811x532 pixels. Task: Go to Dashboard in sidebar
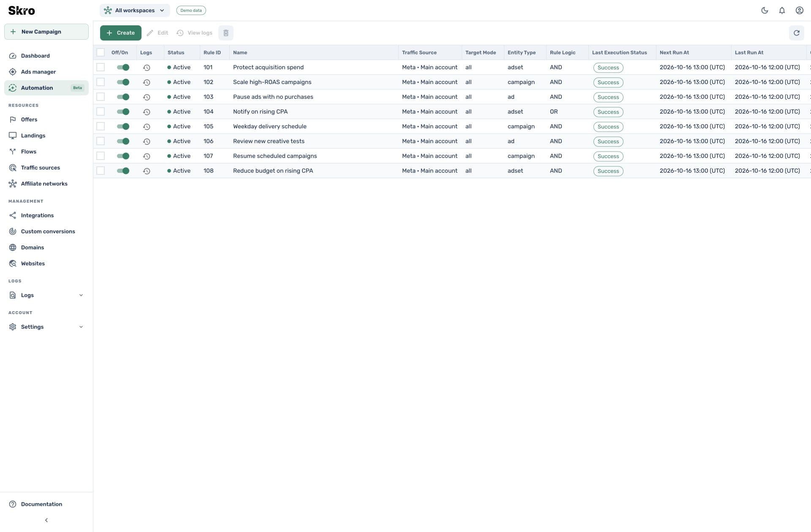click(46, 56)
